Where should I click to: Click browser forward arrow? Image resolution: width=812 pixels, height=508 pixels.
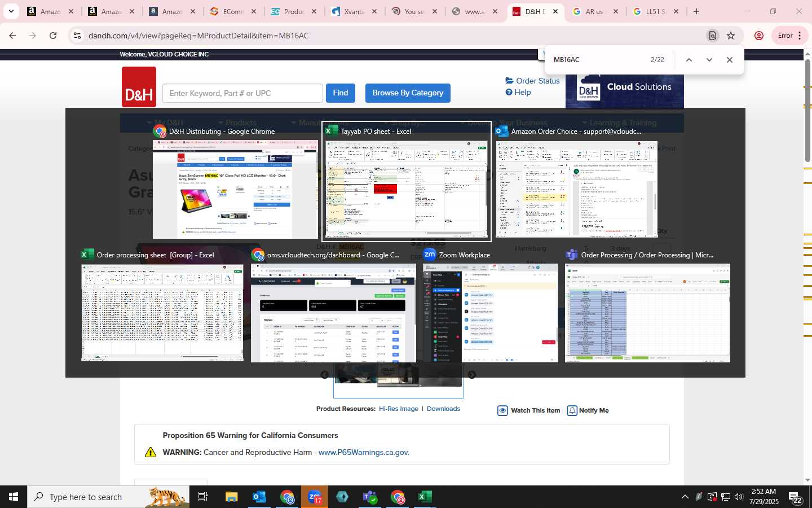click(33, 36)
